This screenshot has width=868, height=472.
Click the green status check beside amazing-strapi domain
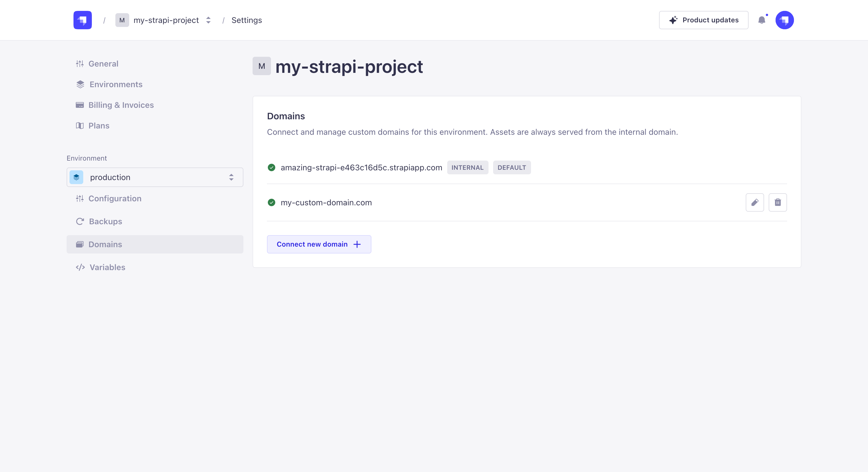(x=271, y=167)
